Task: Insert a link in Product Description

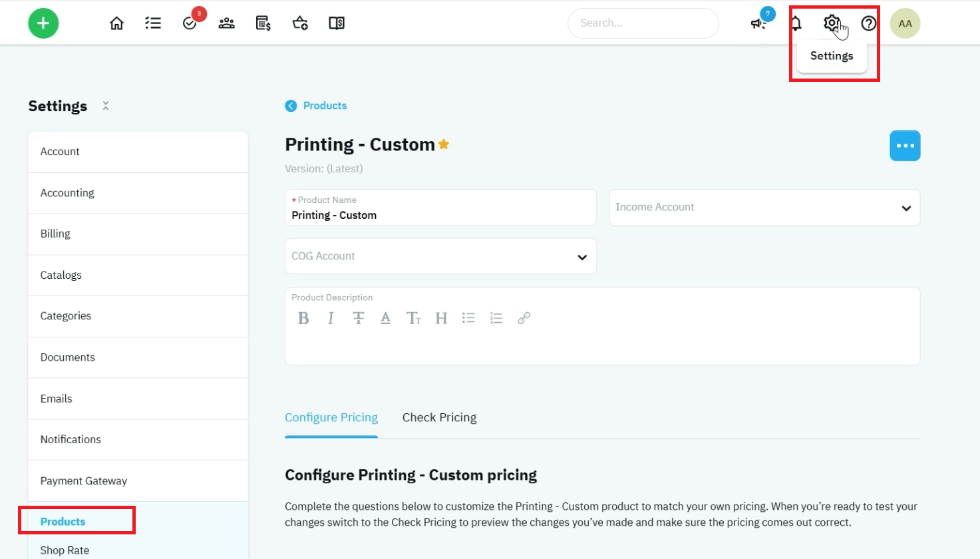Action: 524,318
